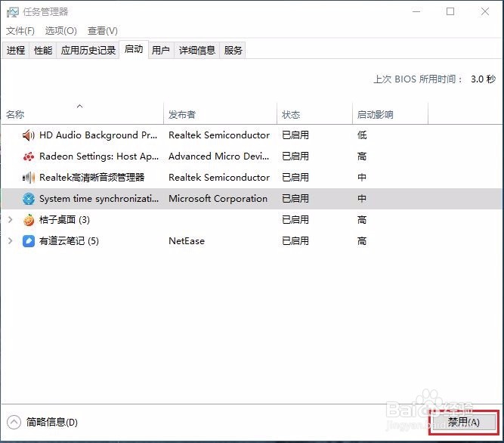Select the 启动 tab
The width and height of the screenshot is (504, 443).
coord(134,49)
